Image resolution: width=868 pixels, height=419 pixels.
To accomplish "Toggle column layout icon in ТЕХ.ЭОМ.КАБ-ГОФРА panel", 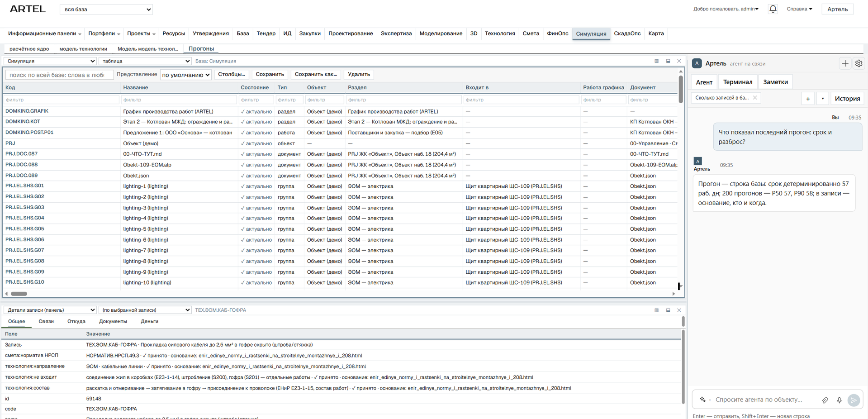I will coord(656,310).
